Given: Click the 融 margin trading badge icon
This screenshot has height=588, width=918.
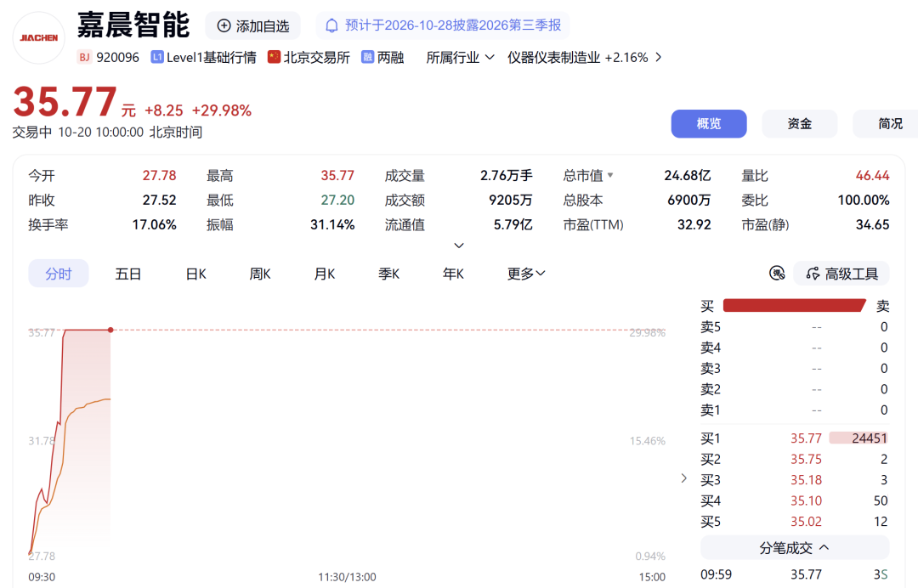Looking at the screenshot, I should pos(368,57).
